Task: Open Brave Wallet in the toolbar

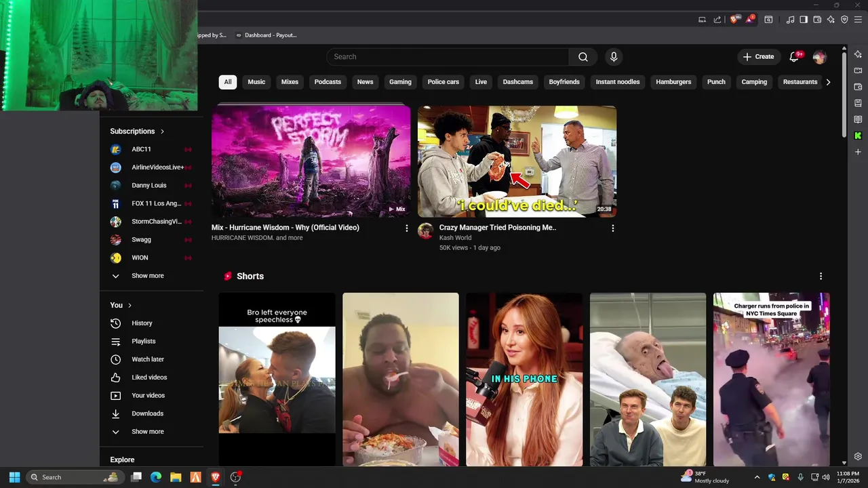Action: (817, 20)
